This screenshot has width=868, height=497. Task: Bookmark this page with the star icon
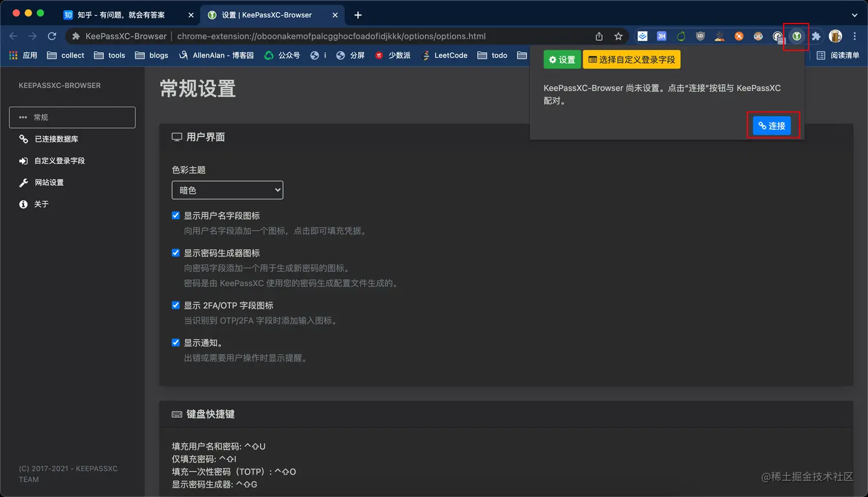[618, 36]
